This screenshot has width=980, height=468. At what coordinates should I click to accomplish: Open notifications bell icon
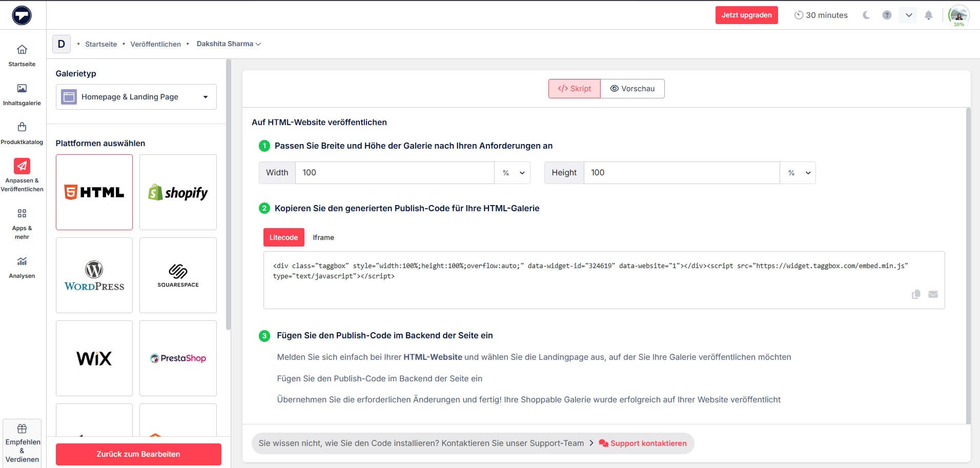pos(928,15)
